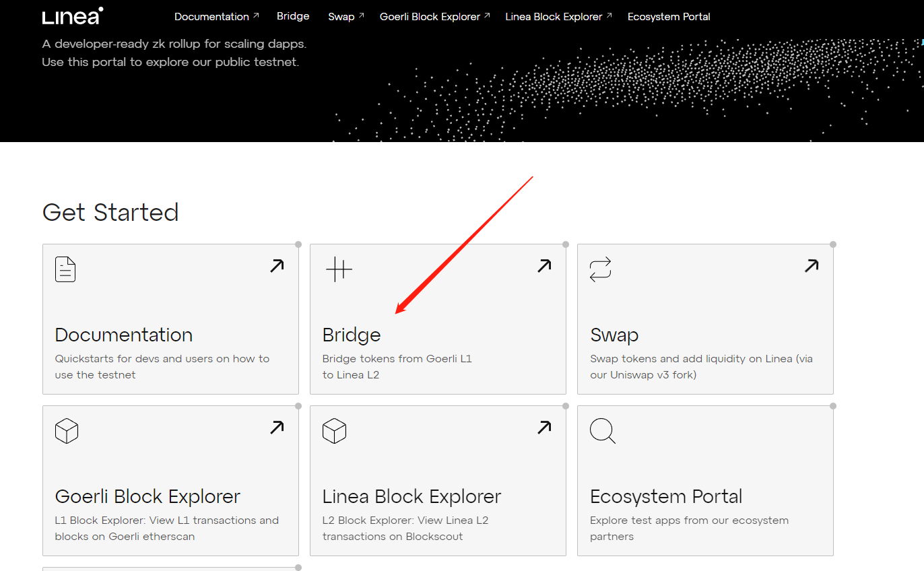Click the external arrow on Linea Block Explorer card
Viewport: 924px width, 571px height.
point(544,428)
